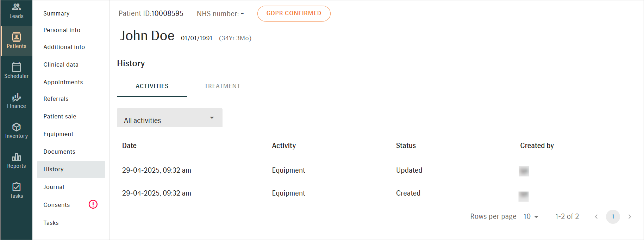Open the Tasks checklist icon
Image resolution: width=644 pixels, height=240 pixels.
pyautogui.click(x=16, y=187)
